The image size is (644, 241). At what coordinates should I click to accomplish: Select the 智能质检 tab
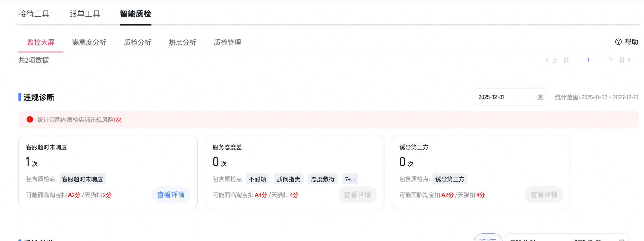[135, 14]
